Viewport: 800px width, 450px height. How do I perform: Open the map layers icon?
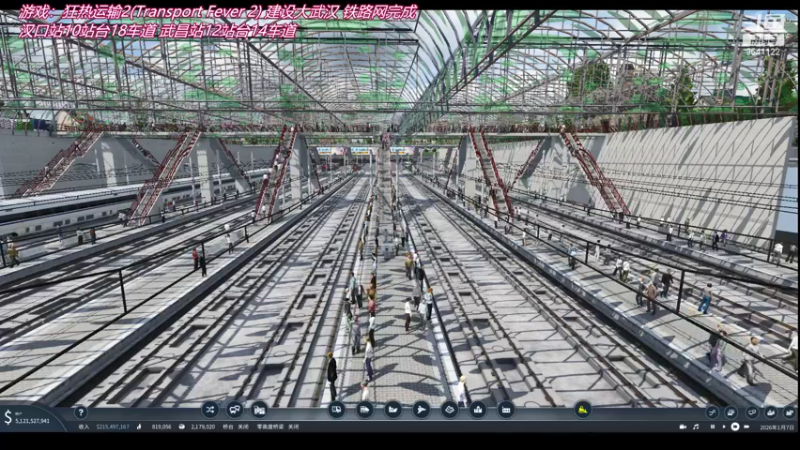731,412
